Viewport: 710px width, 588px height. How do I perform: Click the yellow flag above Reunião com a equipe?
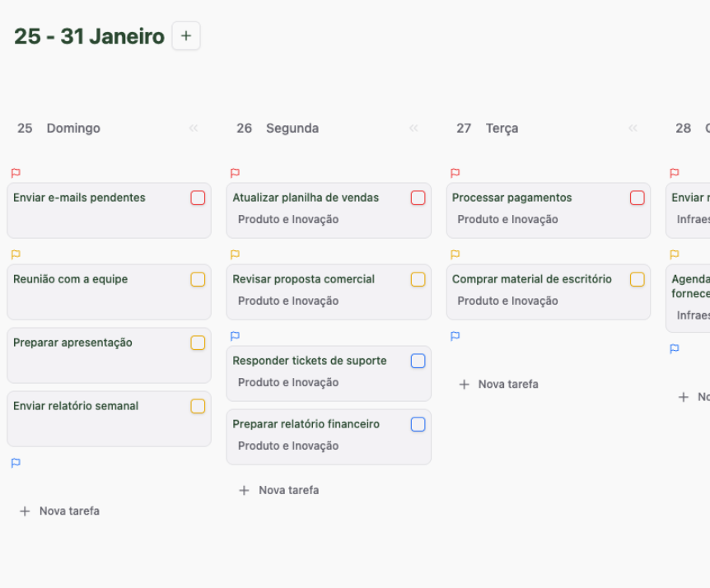(16, 254)
